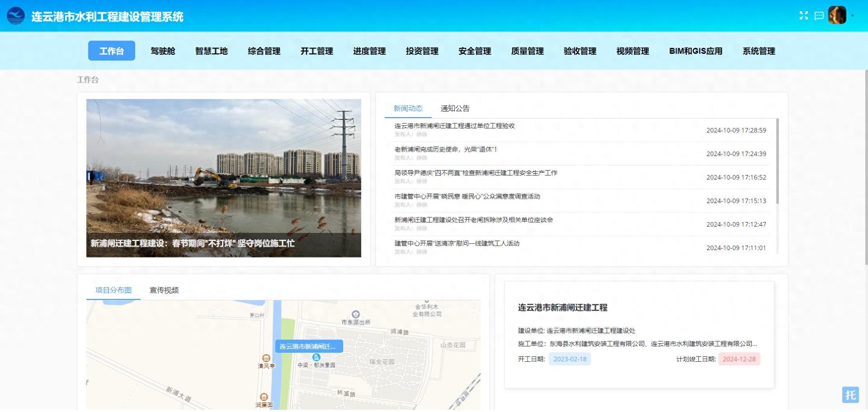The width and height of the screenshot is (868, 412).
Task: Open the 投资管理 menu item
Action: click(x=422, y=51)
